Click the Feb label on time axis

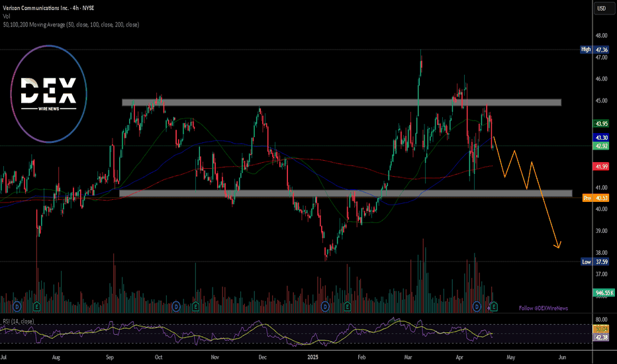(361, 357)
